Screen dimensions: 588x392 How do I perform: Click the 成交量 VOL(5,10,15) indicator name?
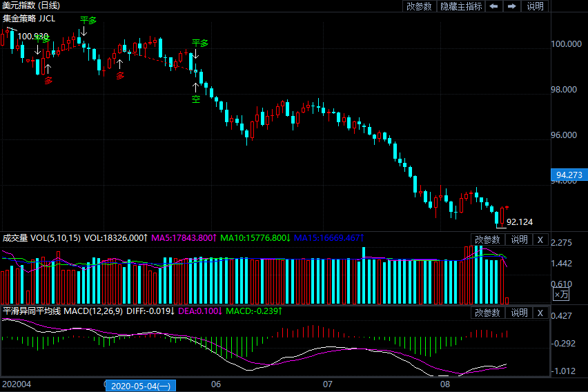(x=41, y=238)
